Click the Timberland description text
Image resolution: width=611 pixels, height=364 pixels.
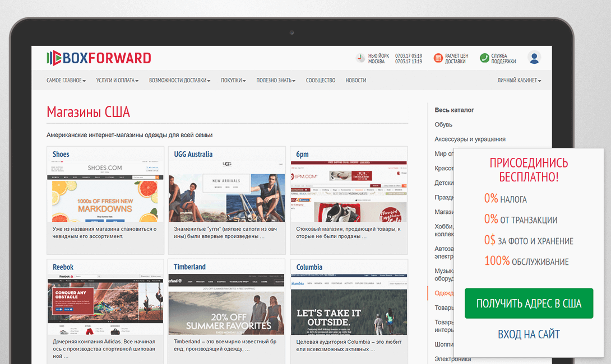coord(225,346)
